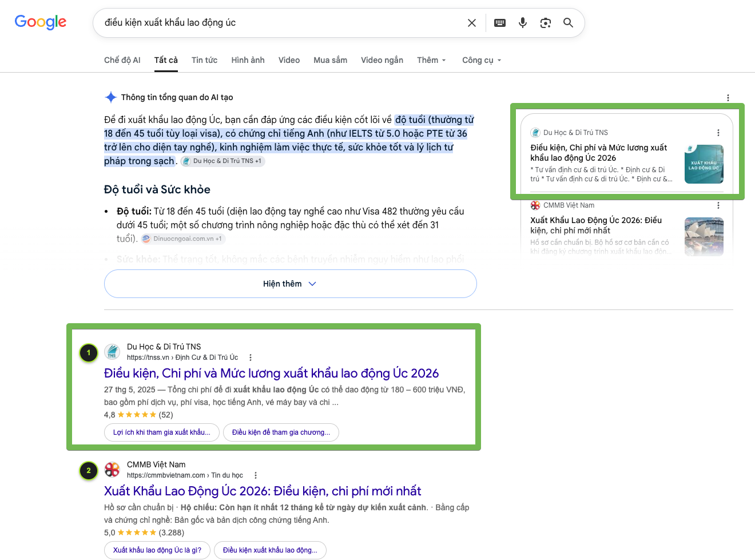Screen dimensions: 755x560
Task: Expand AI overview with Hiện thêm button
Action: pyautogui.click(x=290, y=284)
